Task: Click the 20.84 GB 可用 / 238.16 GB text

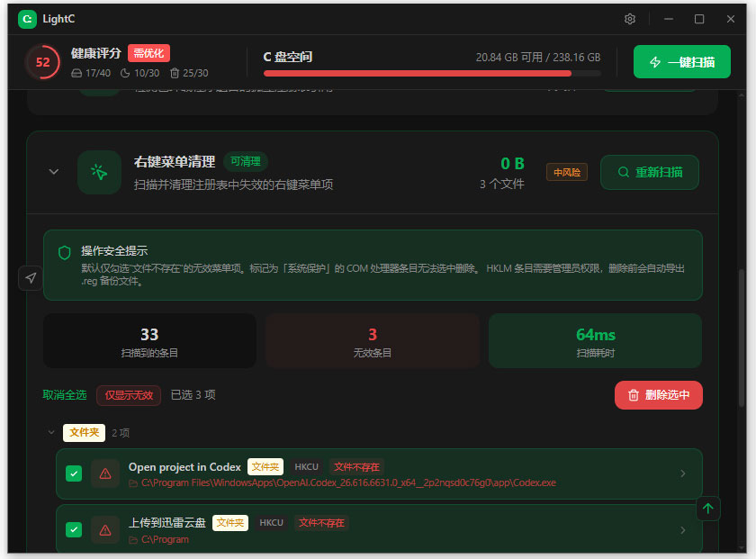Action: point(538,58)
